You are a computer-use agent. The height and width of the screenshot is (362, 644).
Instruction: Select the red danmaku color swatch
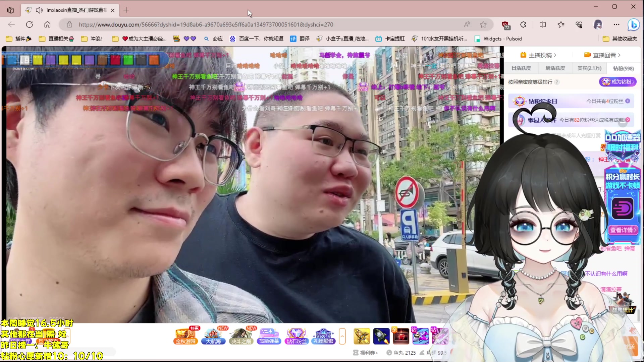(x=115, y=60)
